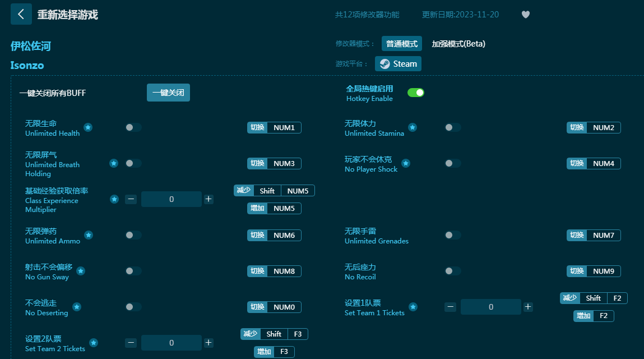Click the back arrow button
This screenshot has height=359, width=644.
click(x=21, y=14)
